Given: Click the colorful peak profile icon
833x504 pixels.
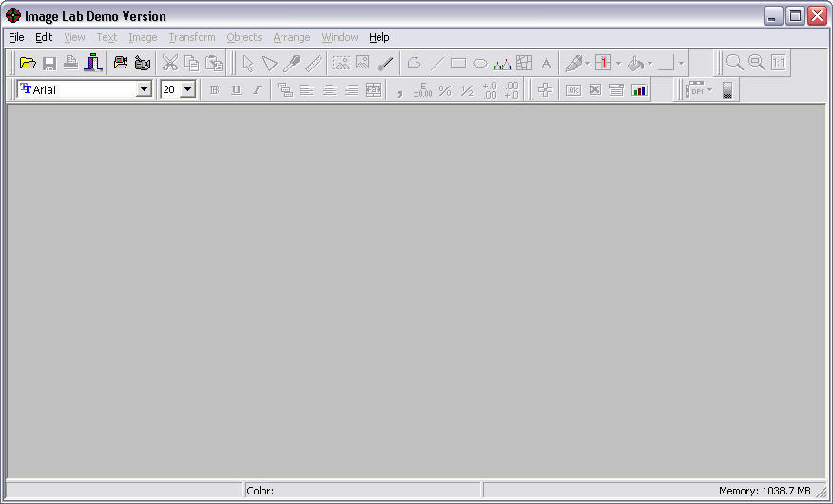Looking at the screenshot, I should click(x=92, y=63).
